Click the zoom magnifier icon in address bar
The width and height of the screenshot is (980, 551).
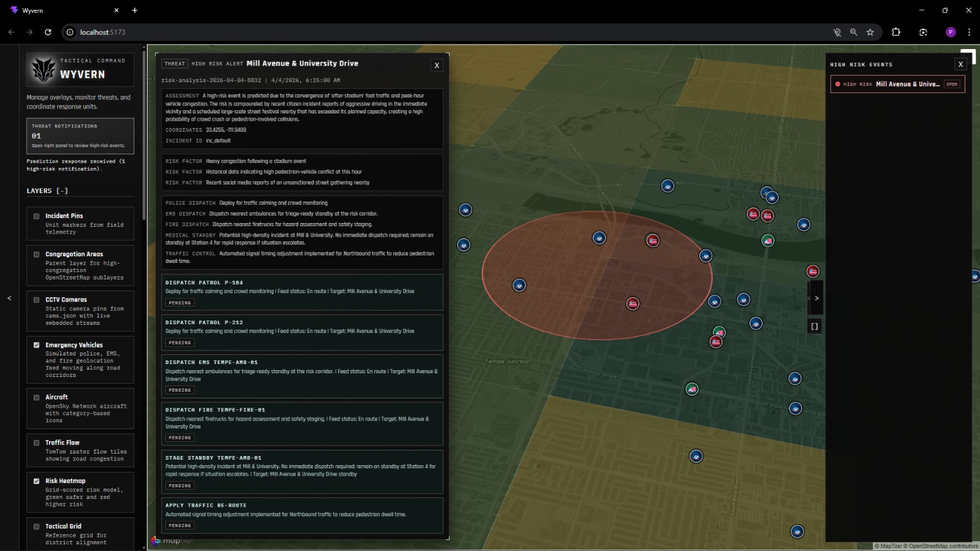[x=853, y=32]
